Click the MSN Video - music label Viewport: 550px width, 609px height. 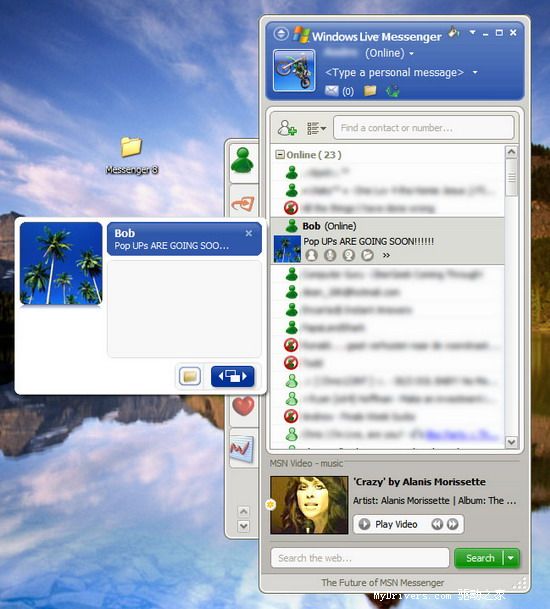point(306,463)
